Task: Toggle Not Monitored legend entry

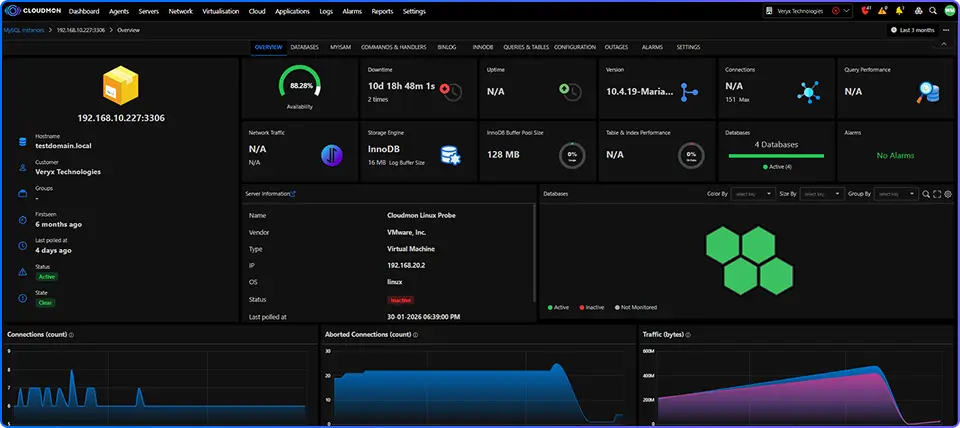Action: [636, 307]
